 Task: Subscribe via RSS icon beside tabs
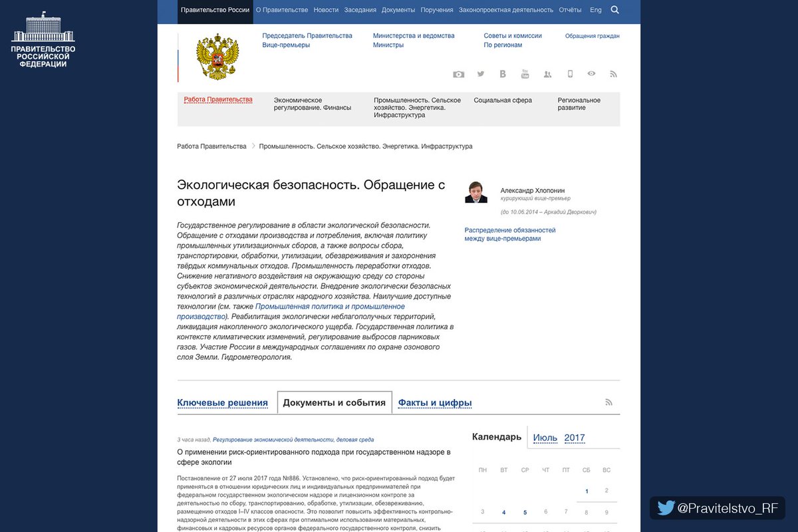[x=608, y=402]
